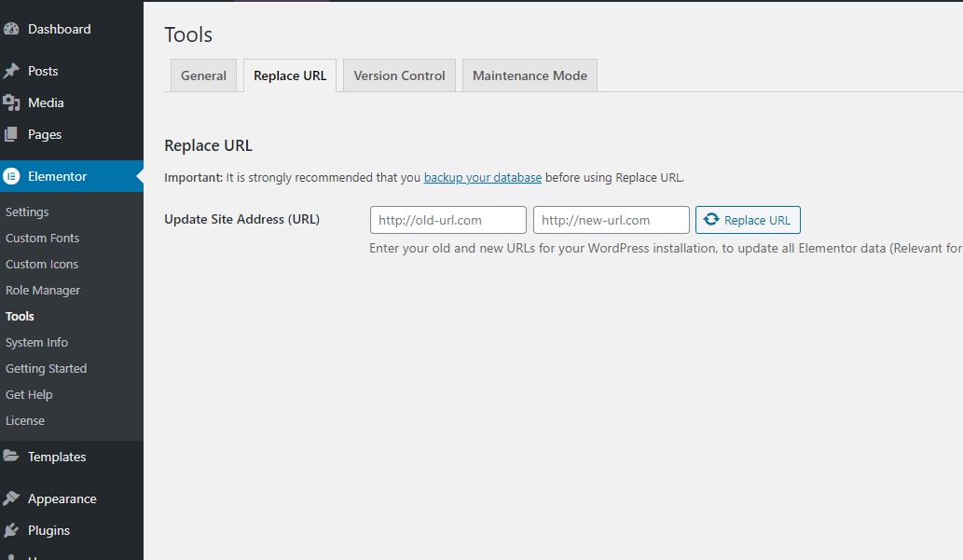Open Elementor Settings submenu
The image size is (963, 560).
pos(27,212)
